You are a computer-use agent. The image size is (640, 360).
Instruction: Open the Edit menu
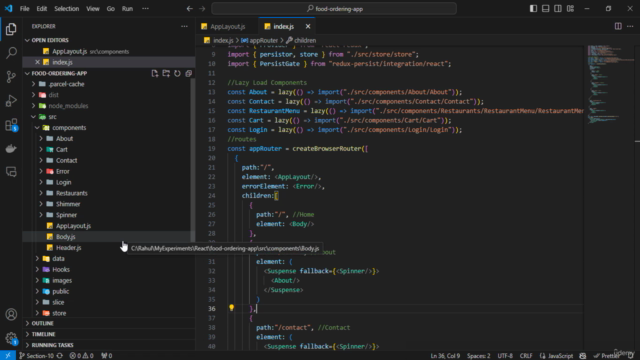[42, 9]
